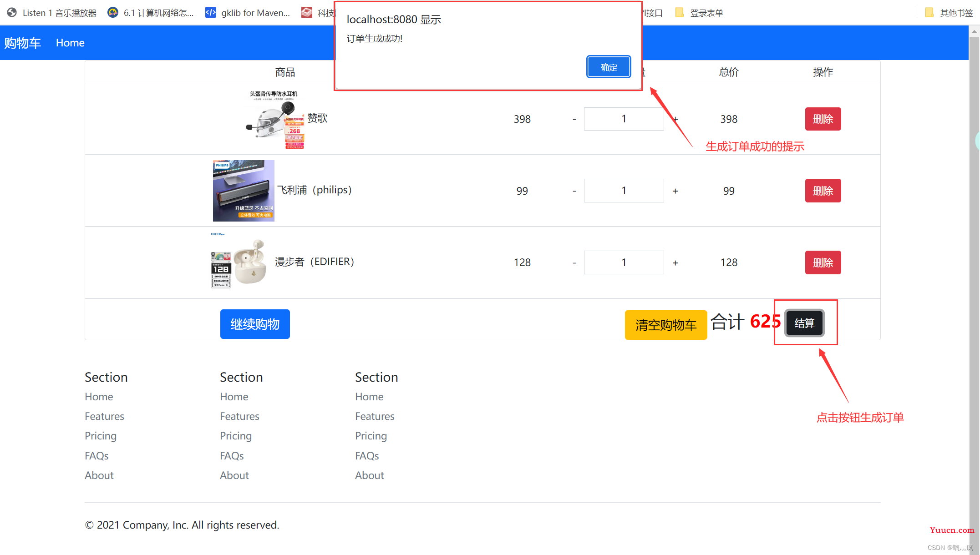
Task: Increase quantity of 漫步者 with plus
Action: click(675, 263)
